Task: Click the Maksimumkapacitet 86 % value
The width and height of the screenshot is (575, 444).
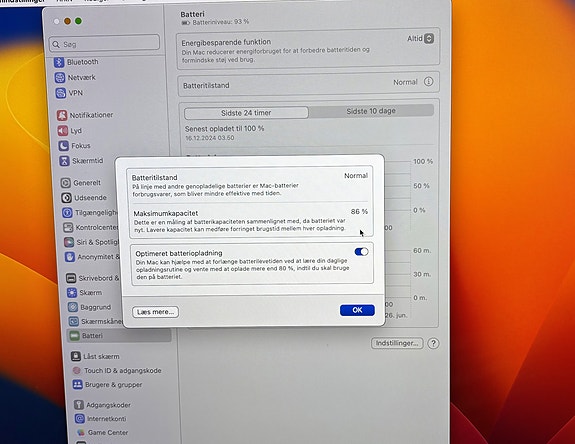Action: (x=359, y=212)
